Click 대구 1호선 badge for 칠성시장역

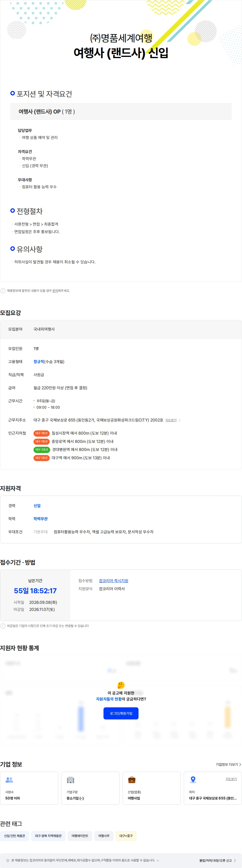(42, 433)
